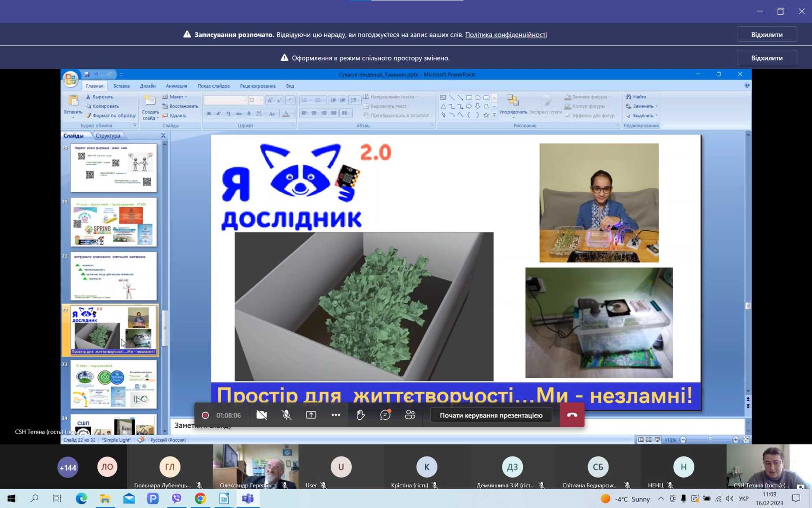This screenshot has width=812, height=508.
Task: Select slide 23 thumbnail
Action: 114,384
